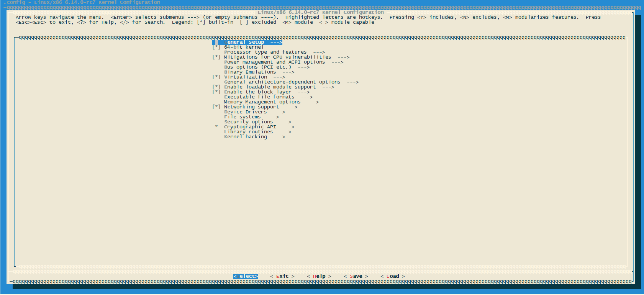Expand the Bus options (PCI etc.) arrow
644x295 pixels.
pos(303,67)
